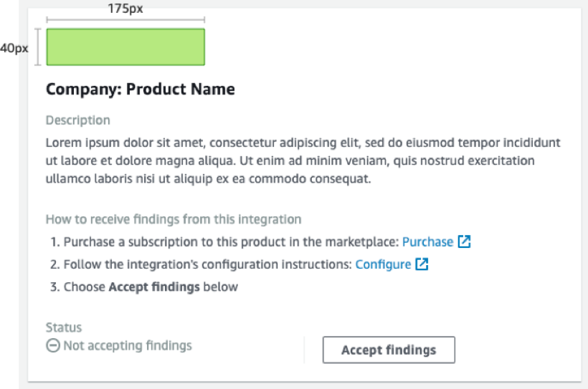Click the Status label
588x389 pixels.
[x=64, y=327]
